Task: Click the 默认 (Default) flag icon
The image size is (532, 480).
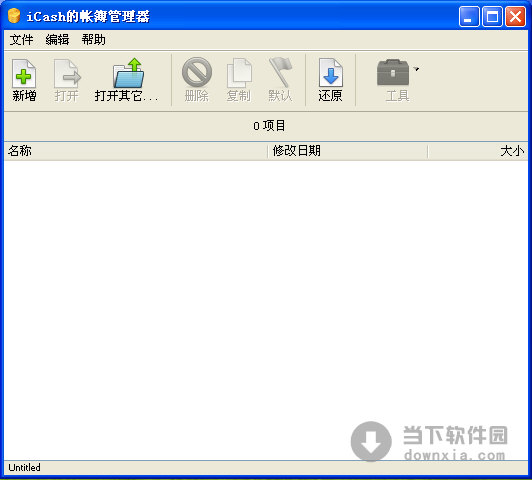Action: point(280,72)
